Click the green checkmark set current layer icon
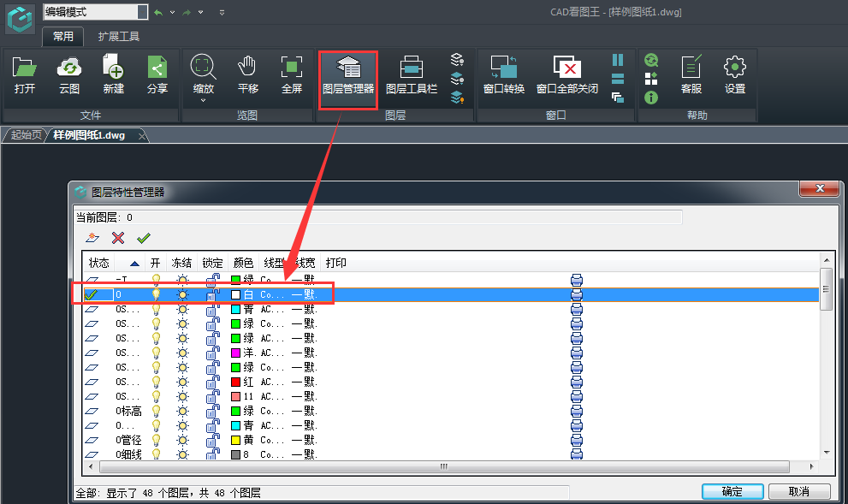Image resolution: width=848 pixels, height=504 pixels. (143, 238)
